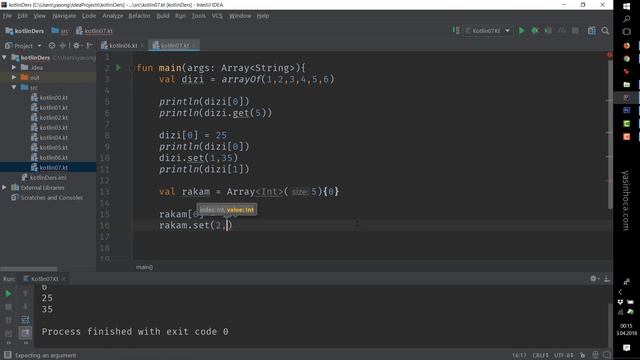The height and width of the screenshot is (360, 640).
Task: Close the kotlin06.kt tab
Action: (142, 46)
